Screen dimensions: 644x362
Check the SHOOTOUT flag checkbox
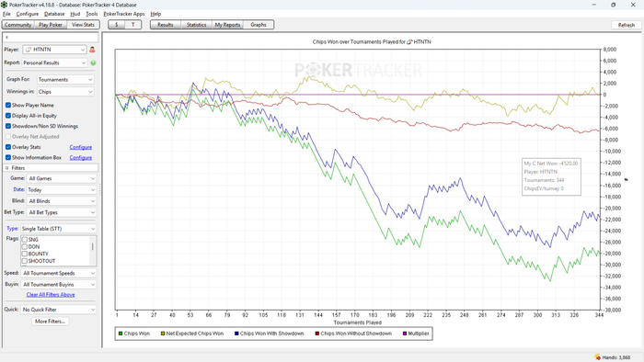click(25, 261)
